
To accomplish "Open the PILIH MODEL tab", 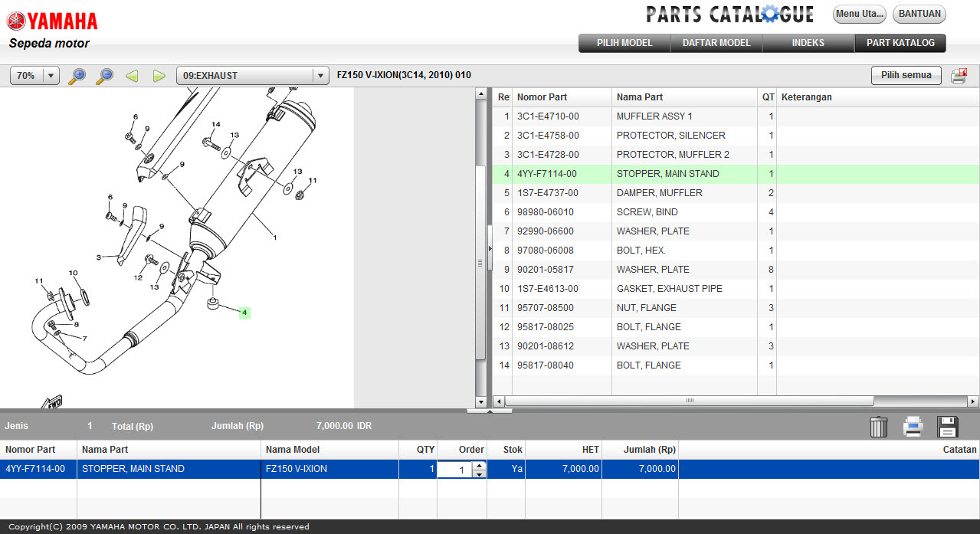I will coord(624,43).
